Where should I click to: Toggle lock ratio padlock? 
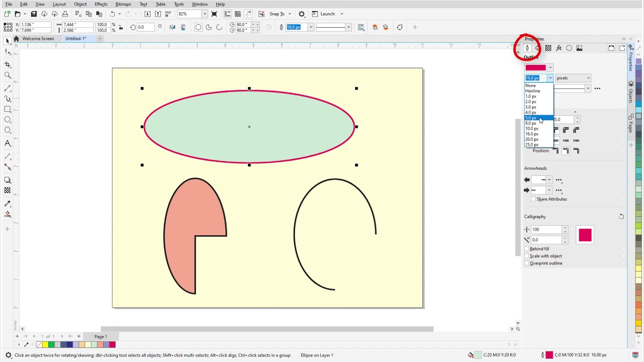coord(121,27)
